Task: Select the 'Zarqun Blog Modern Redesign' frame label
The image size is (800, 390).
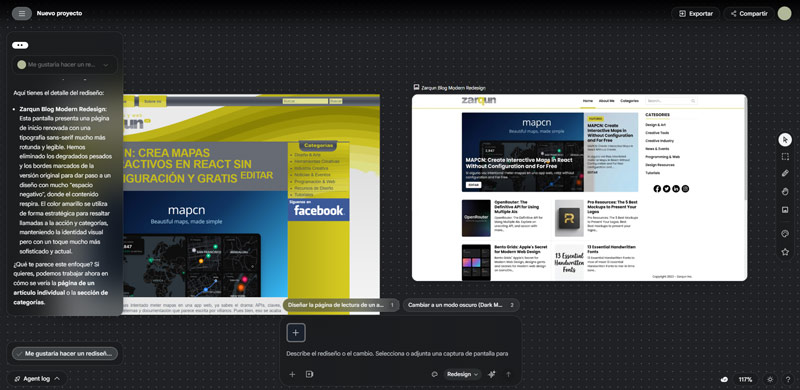Action: click(x=453, y=88)
